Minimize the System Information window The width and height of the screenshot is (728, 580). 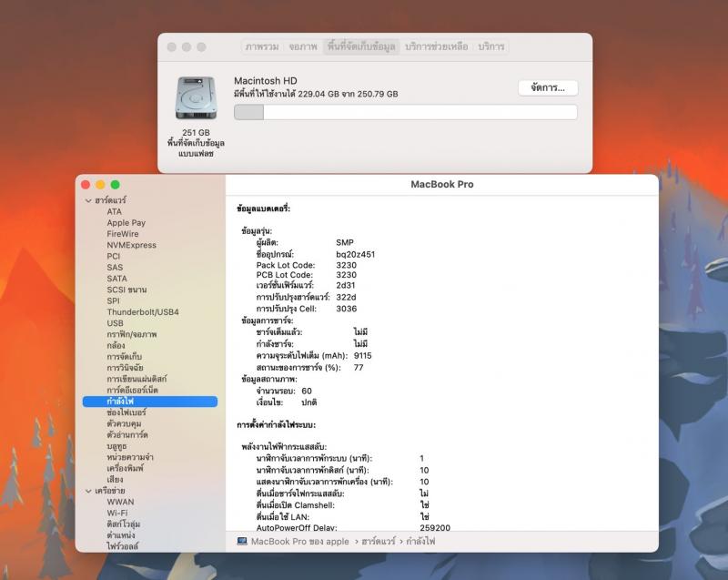pos(100,185)
